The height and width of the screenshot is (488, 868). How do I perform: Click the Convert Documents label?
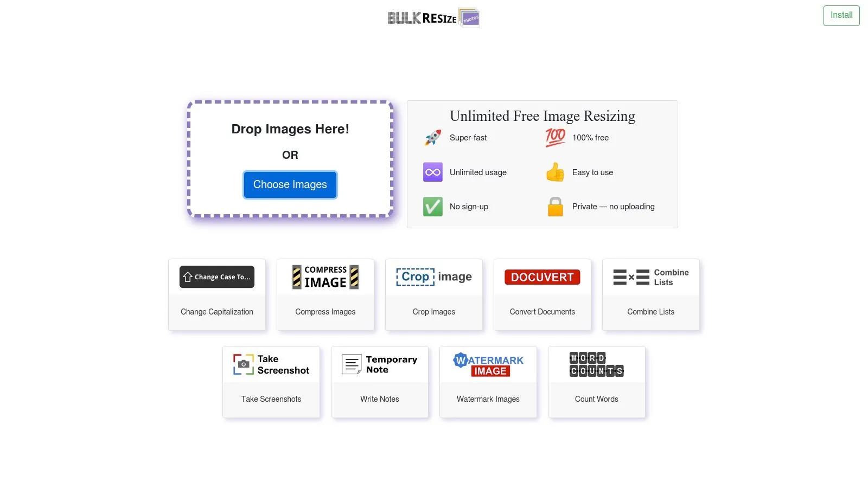click(542, 311)
